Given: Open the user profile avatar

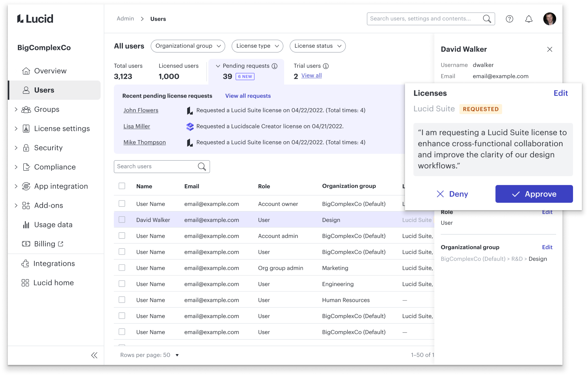Looking at the screenshot, I should point(549,19).
